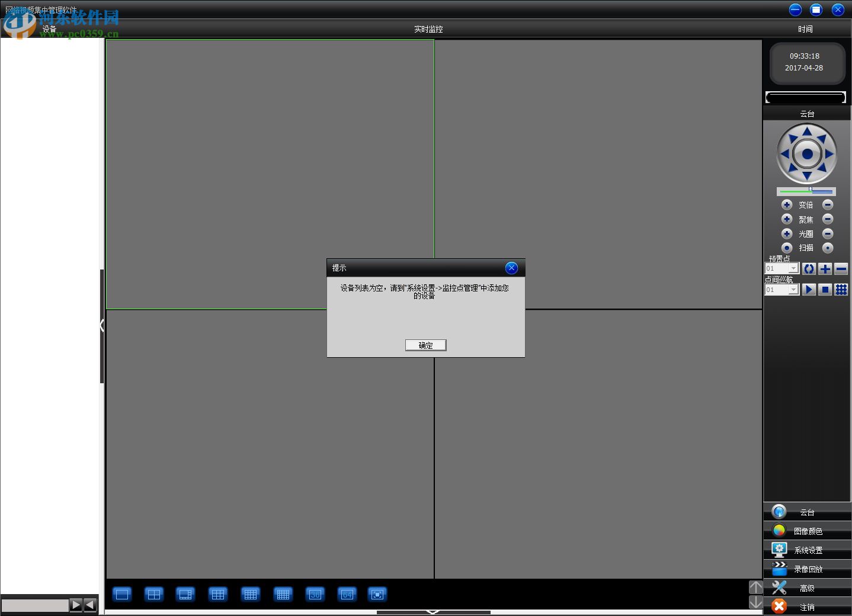Open cruise point grid settings

coord(841,290)
